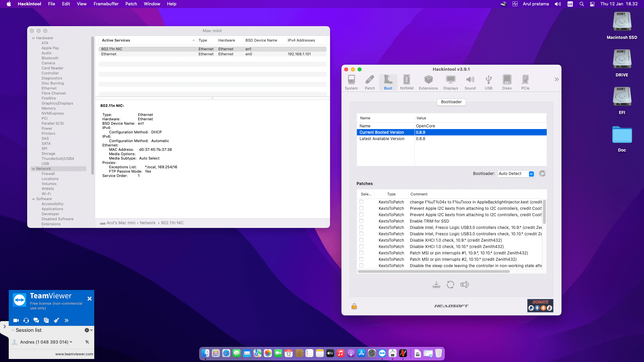Open the Framebuffer menu in the menu bar
The image size is (644, 362).
pos(106,4)
